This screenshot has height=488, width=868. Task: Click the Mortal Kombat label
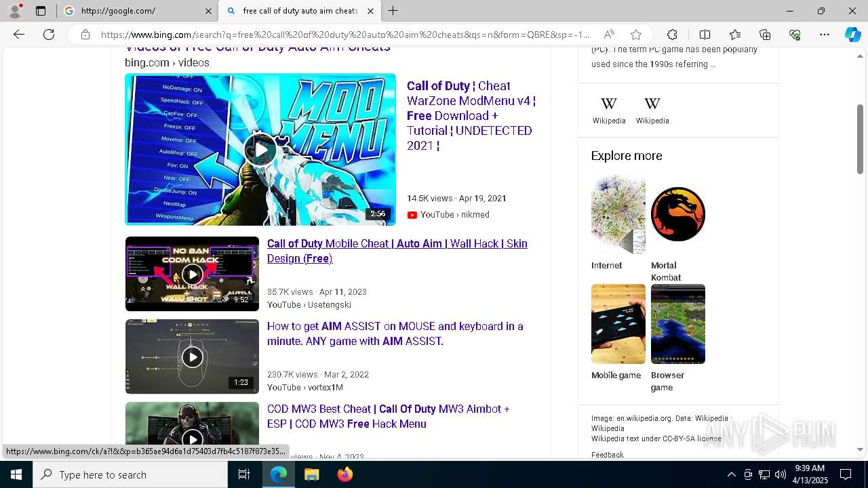click(666, 271)
